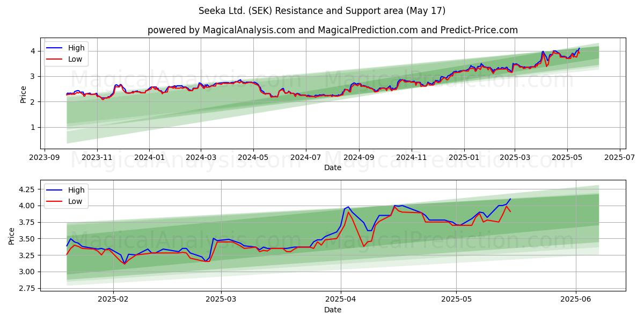Click the '2025-03' x-axis label in top chart

pyautogui.click(x=514, y=158)
